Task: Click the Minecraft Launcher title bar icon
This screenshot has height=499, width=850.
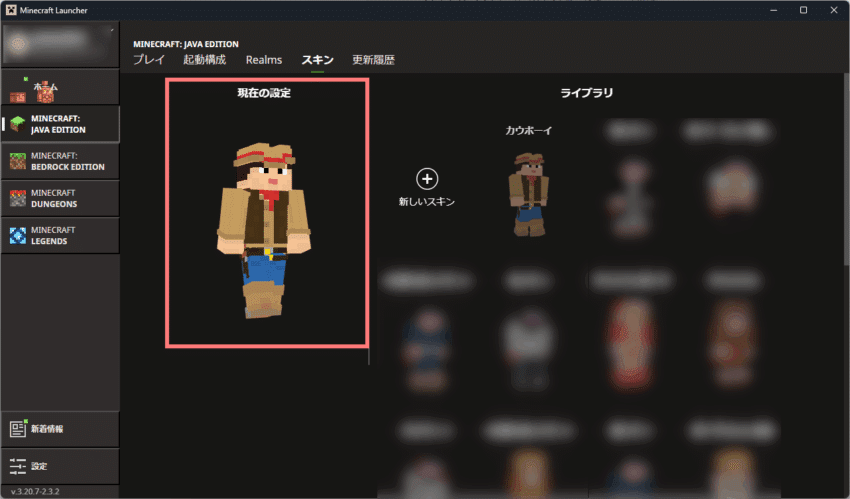Action: (x=11, y=10)
